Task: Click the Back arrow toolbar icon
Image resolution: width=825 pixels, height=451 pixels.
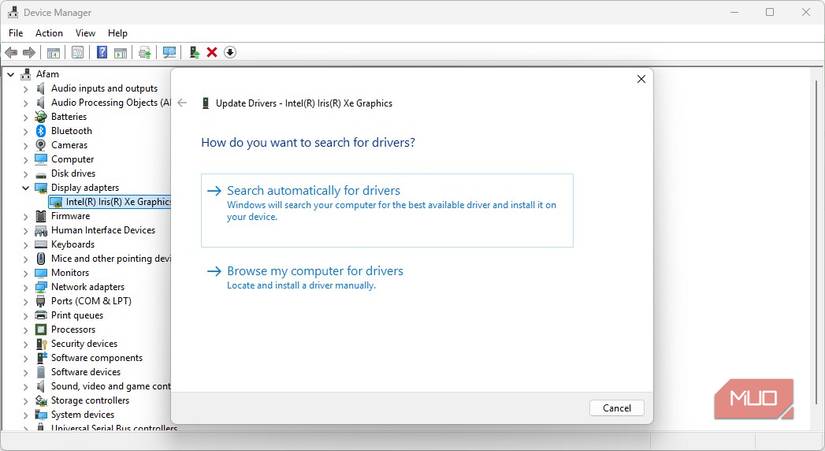Action: tap(11, 52)
